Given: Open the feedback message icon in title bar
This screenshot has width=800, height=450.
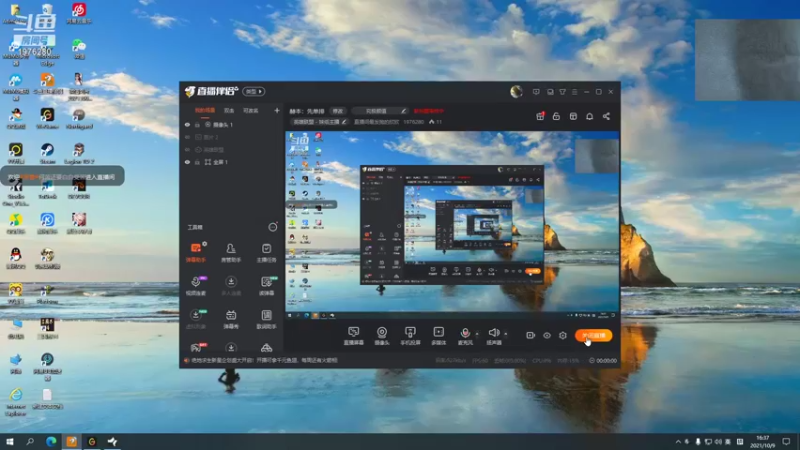Looking at the screenshot, I should (536, 92).
